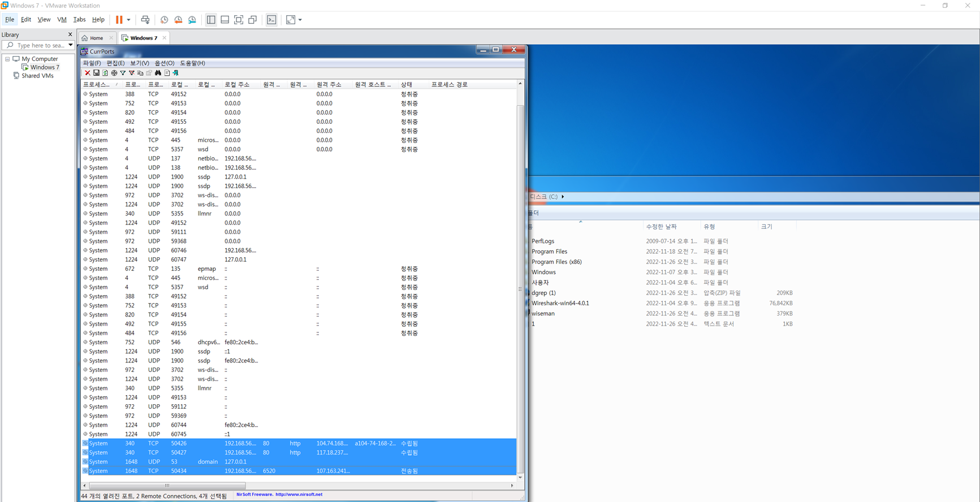Click the crosshair target icon in CurrPorts toolbar
This screenshot has width=980, height=502.
tap(114, 73)
